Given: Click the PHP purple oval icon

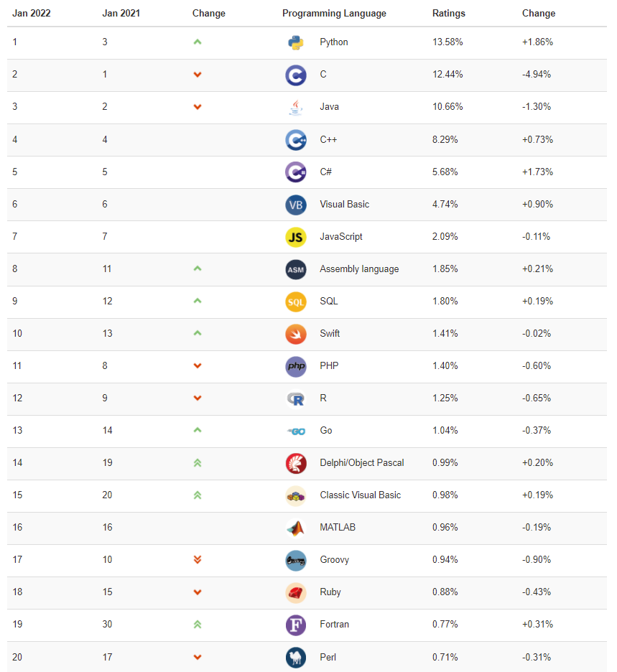Looking at the screenshot, I should pos(295,366).
